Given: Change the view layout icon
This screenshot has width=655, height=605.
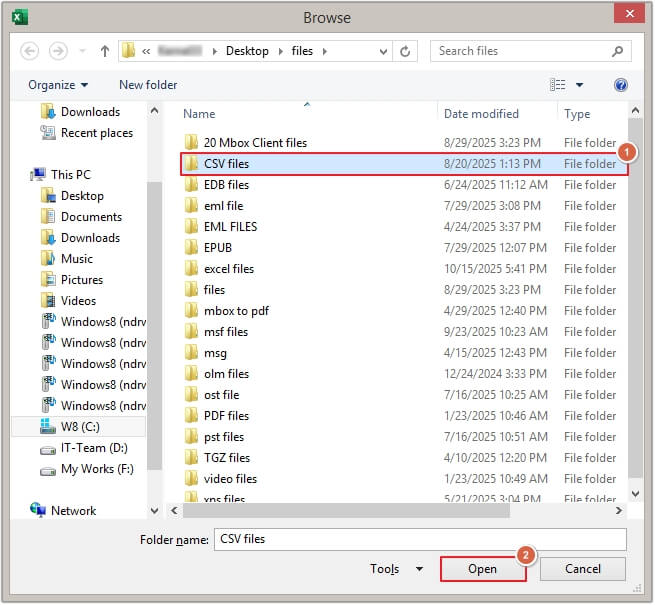Looking at the screenshot, I should [x=557, y=85].
